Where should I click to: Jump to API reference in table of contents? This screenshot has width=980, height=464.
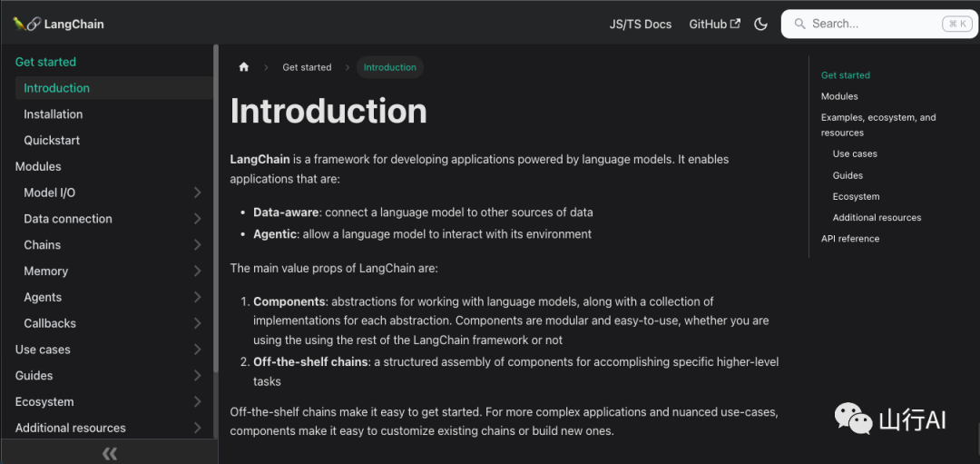click(x=850, y=239)
